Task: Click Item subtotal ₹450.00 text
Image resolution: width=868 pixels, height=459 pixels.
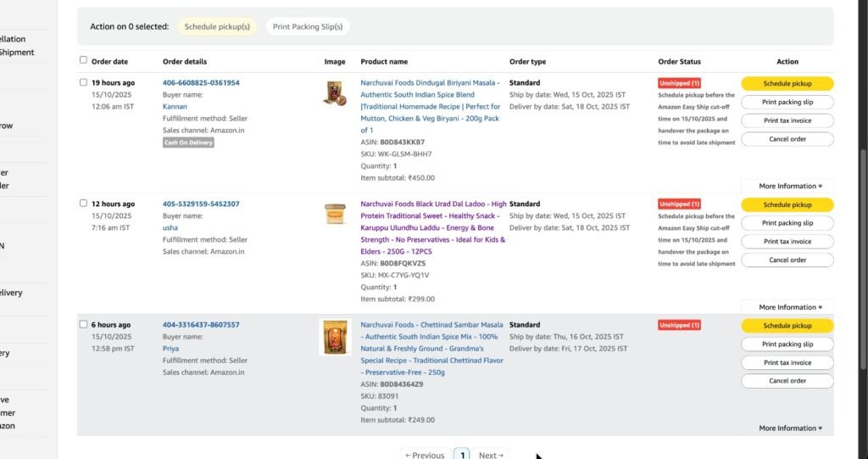Action: click(x=398, y=178)
